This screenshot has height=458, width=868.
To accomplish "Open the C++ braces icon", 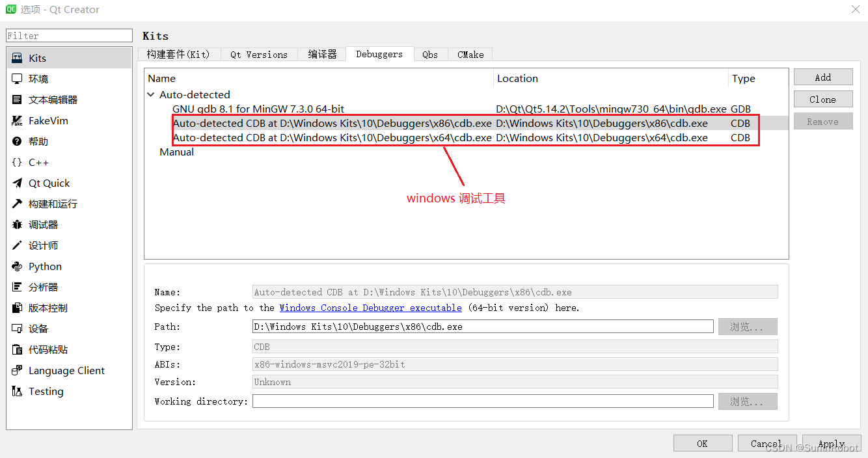I will coord(17,162).
